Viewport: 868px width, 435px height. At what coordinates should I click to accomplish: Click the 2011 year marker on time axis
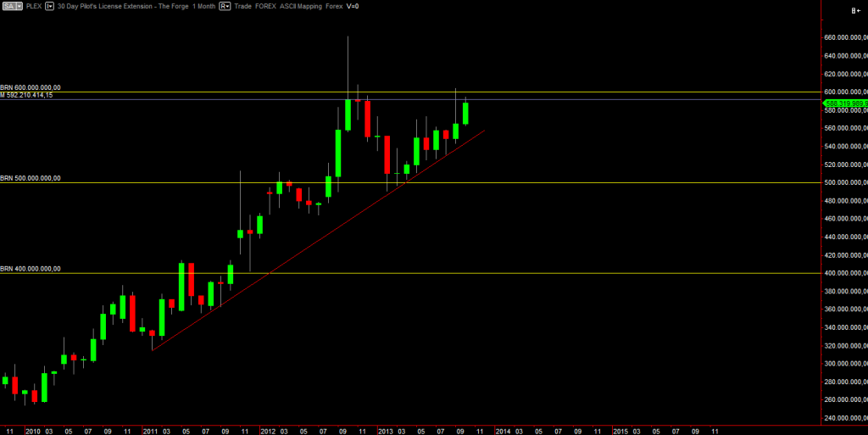(151, 431)
